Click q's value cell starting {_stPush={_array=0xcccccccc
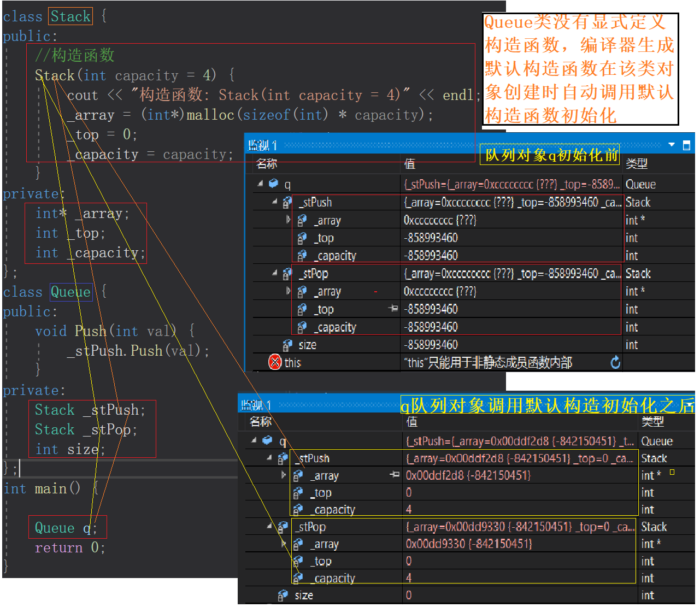Screen dimensions: 700x607 click(512, 184)
